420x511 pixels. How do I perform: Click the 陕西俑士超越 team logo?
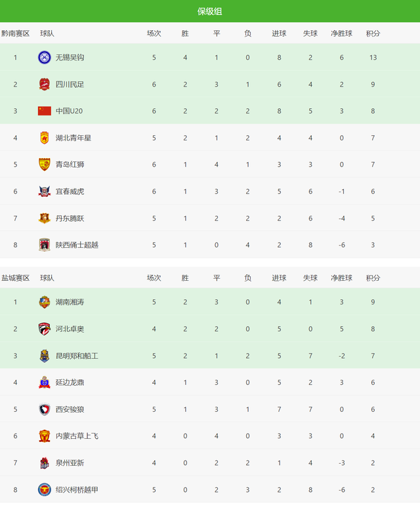click(x=45, y=245)
